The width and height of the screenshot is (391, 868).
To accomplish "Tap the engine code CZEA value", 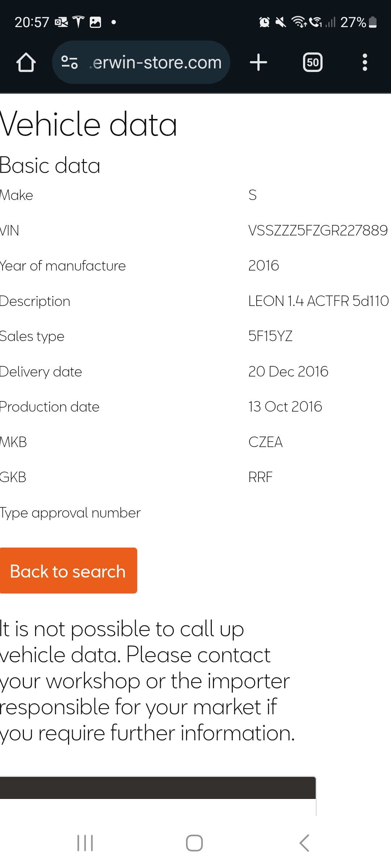I will pyautogui.click(x=265, y=442).
